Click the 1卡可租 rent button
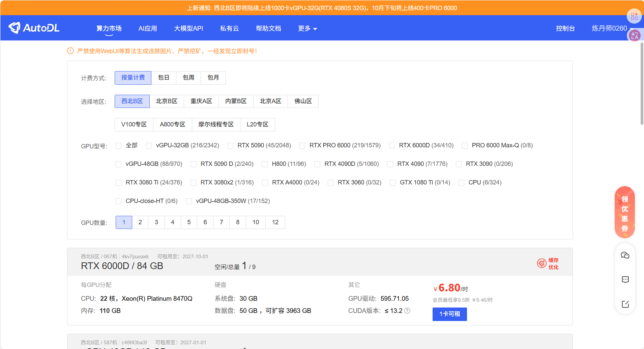The image size is (644, 349). point(450,314)
